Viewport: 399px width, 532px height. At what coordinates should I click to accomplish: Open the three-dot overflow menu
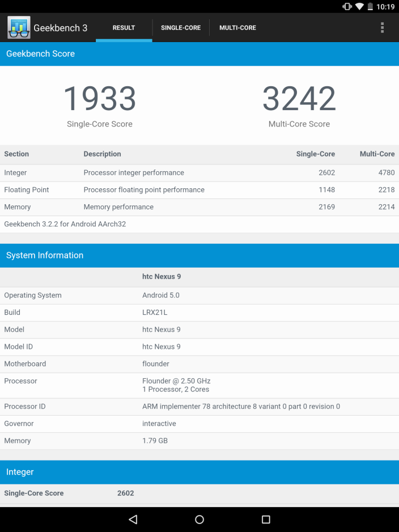click(382, 28)
